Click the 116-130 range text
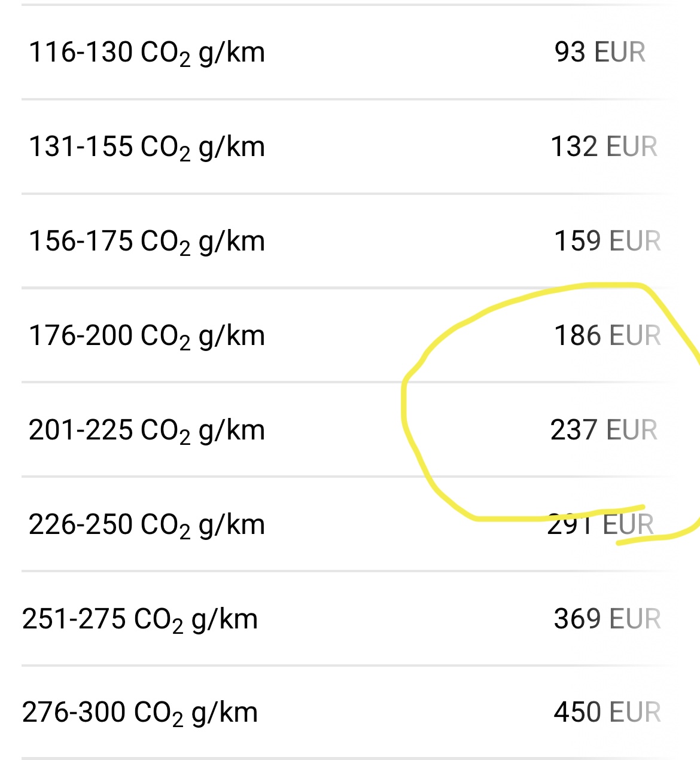Viewport: 700px width, 760px height. click(x=81, y=52)
